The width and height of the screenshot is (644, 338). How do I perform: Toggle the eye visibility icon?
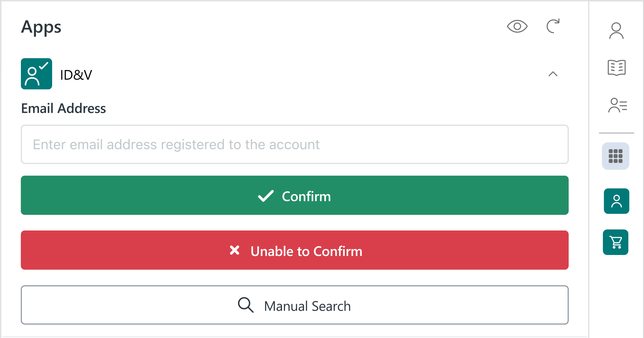517,26
